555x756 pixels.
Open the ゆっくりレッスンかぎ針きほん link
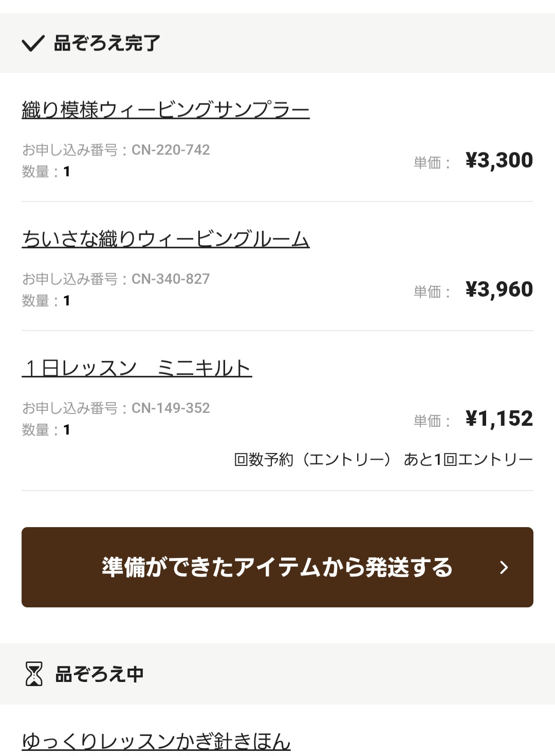(156, 742)
